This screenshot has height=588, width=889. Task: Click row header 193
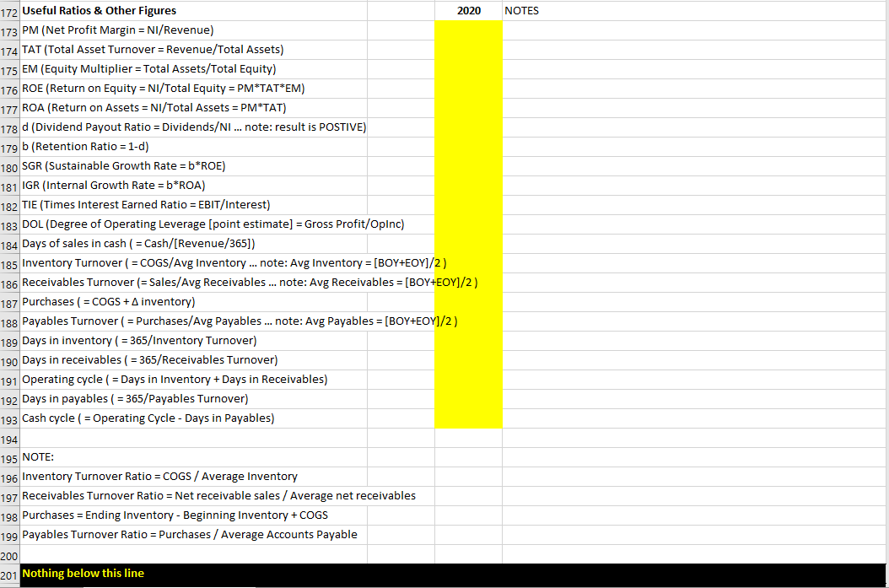[9, 419]
